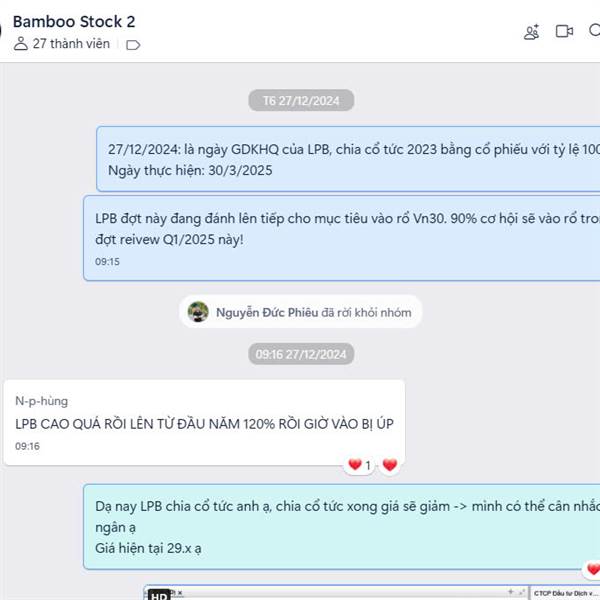Viewport: 600px width, 600px height.
Task: Click the name Nguyễn Đức Phiêu
Action: [x=267, y=312]
